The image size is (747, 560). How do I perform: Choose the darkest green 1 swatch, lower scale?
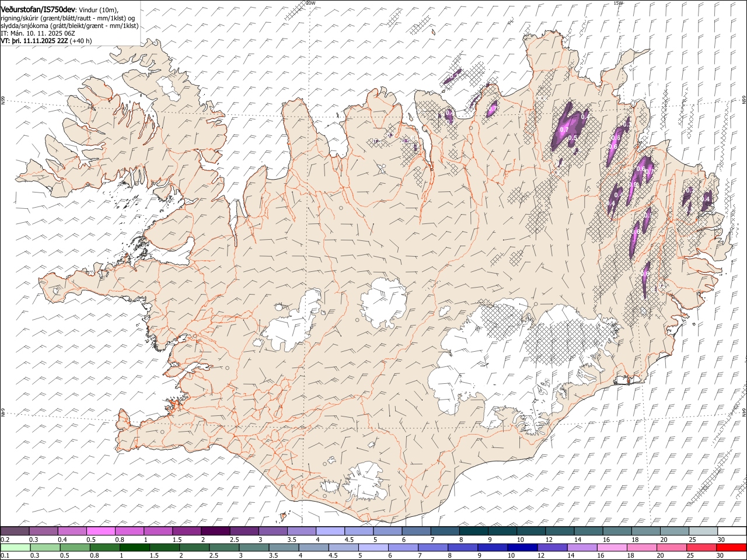tap(135, 547)
